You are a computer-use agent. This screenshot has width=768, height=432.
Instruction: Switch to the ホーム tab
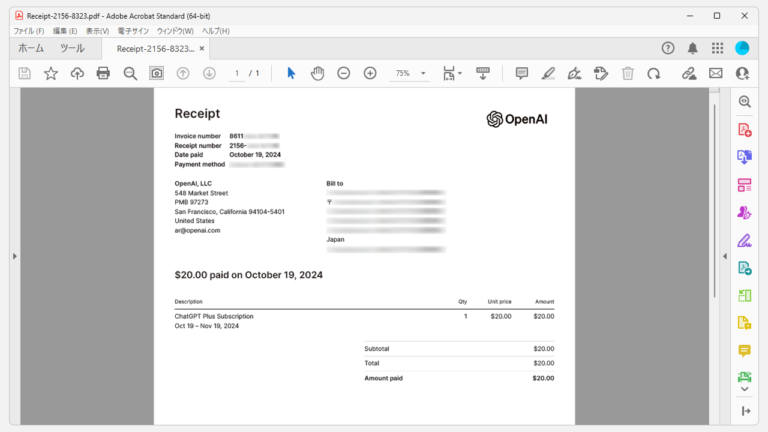click(31, 48)
